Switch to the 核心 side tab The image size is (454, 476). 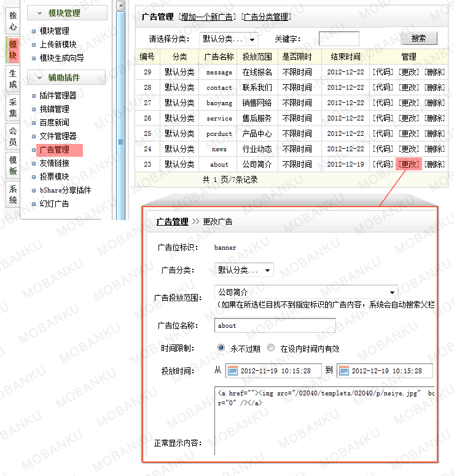[x=13, y=21]
